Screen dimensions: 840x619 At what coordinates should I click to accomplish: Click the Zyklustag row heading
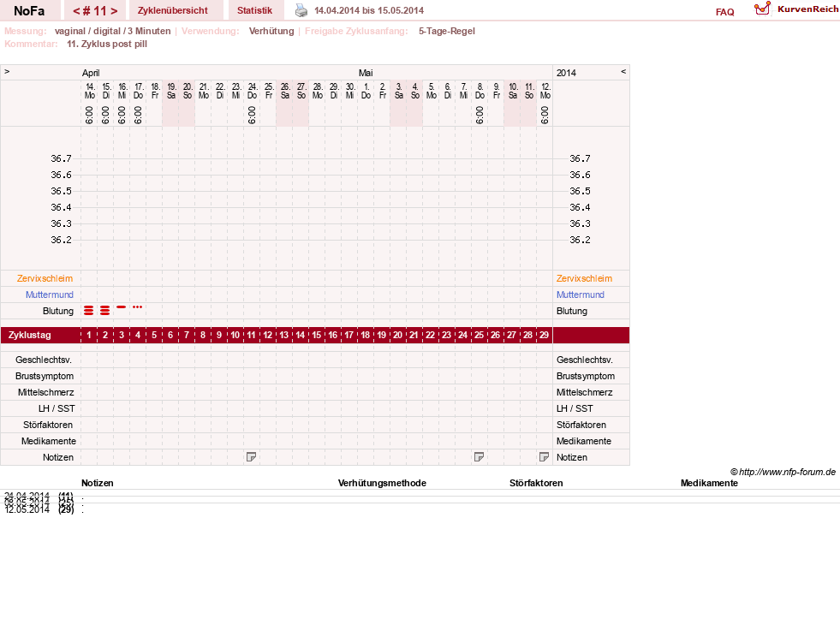(29, 336)
